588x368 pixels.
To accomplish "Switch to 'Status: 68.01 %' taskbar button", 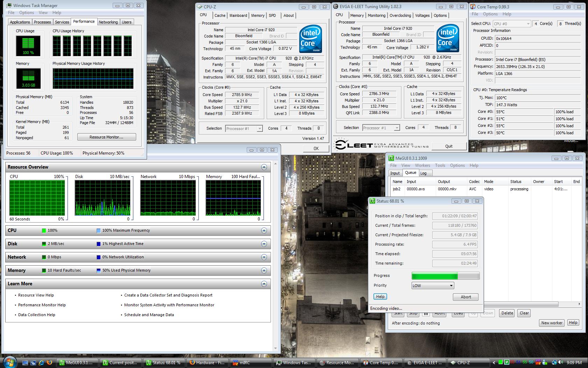I will pos(164,363).
